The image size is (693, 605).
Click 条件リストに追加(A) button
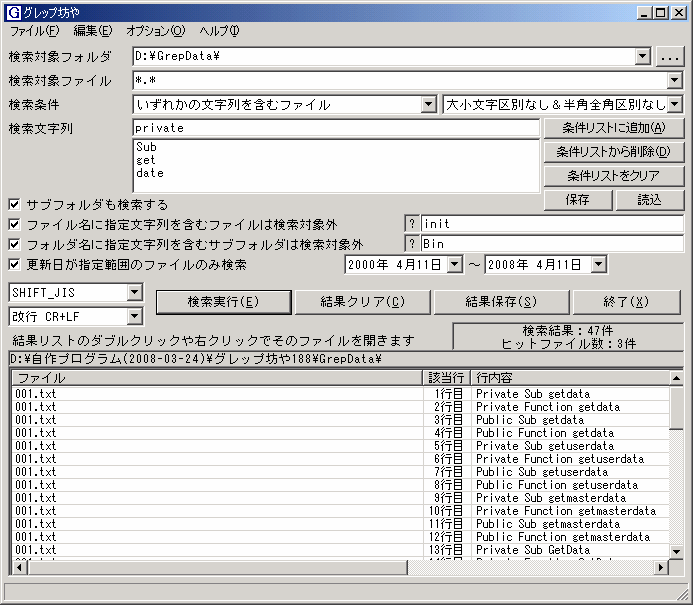click(613, 128)
